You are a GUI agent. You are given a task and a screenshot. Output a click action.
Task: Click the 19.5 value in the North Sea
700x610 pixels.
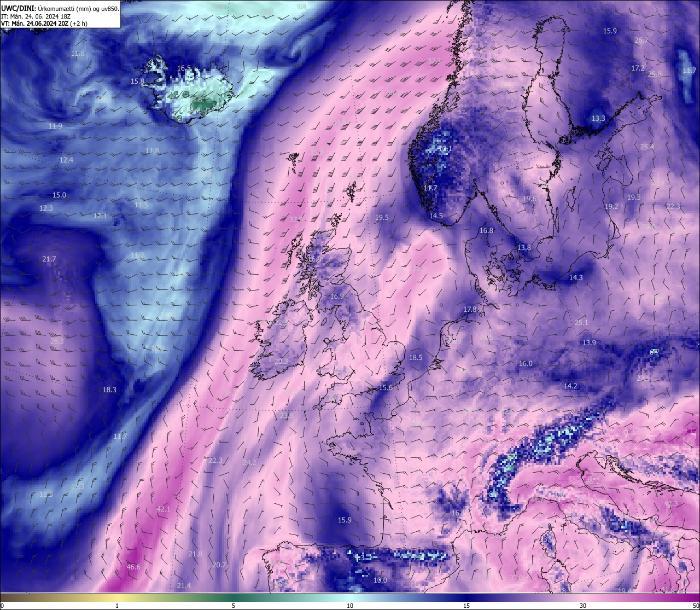(x=382, y=217)
